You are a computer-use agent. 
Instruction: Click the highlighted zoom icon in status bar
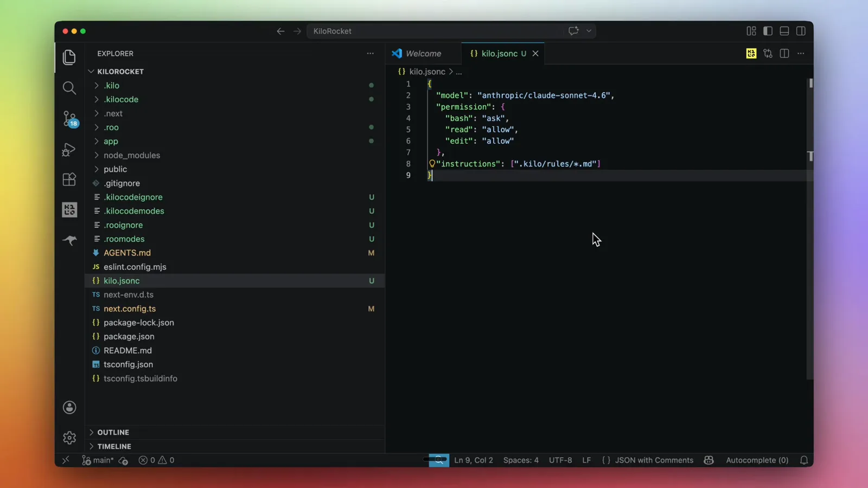pos(439,460)
